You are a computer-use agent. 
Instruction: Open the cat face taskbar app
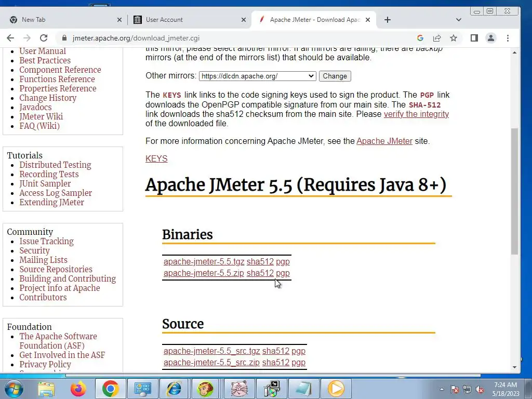point(239,389)
